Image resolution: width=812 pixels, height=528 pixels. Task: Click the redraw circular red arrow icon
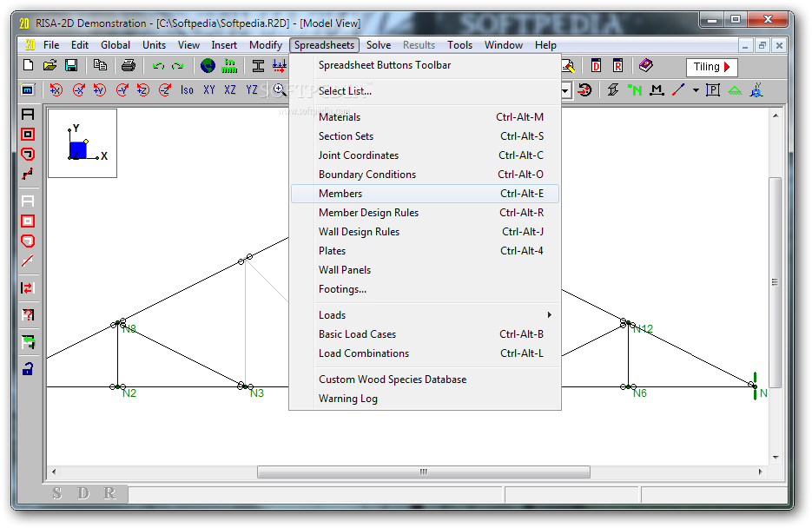pos(585,90)
